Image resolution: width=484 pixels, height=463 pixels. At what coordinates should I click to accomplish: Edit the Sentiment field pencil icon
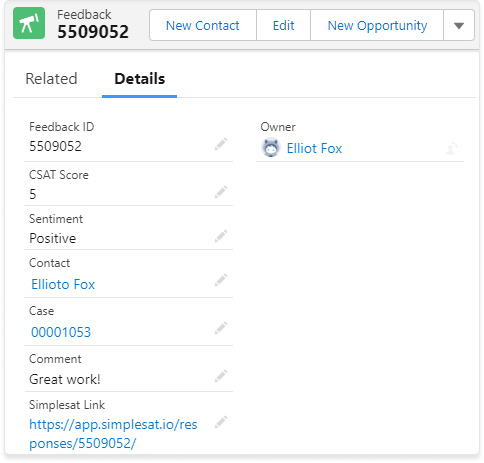click(x=221, y=236)
